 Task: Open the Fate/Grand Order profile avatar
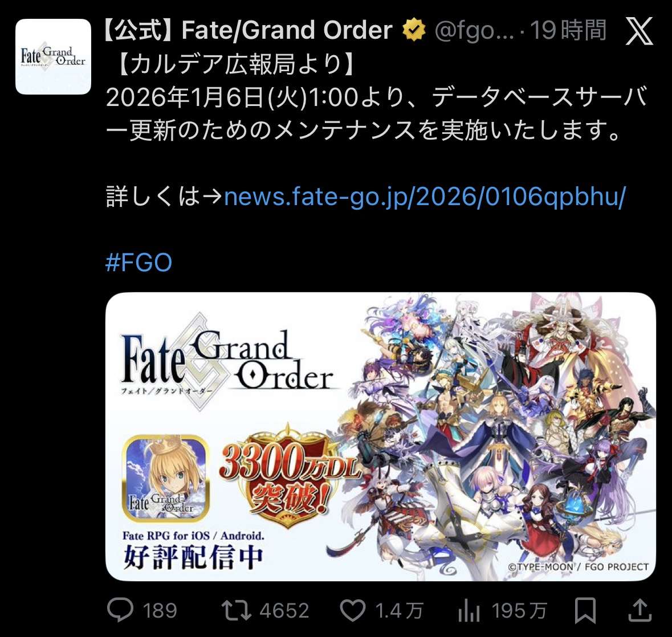point(53,56)
